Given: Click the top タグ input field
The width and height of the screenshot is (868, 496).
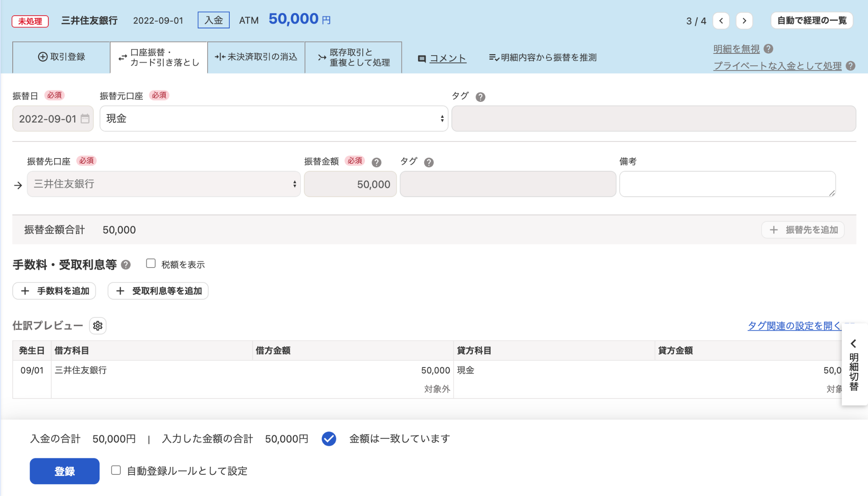Looking at the screenshot, I should tap(654, 119).
